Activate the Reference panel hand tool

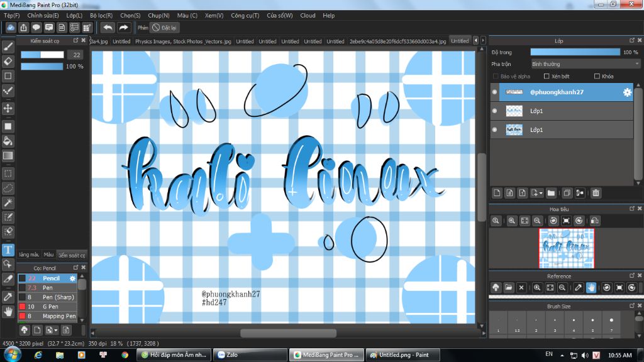point(591,287)
